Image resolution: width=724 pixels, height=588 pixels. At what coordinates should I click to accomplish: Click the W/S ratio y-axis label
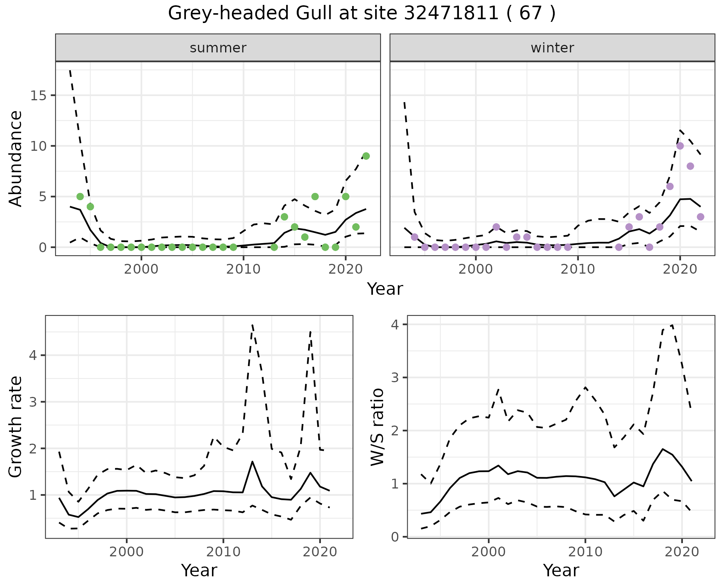click(x=377, y=427)
